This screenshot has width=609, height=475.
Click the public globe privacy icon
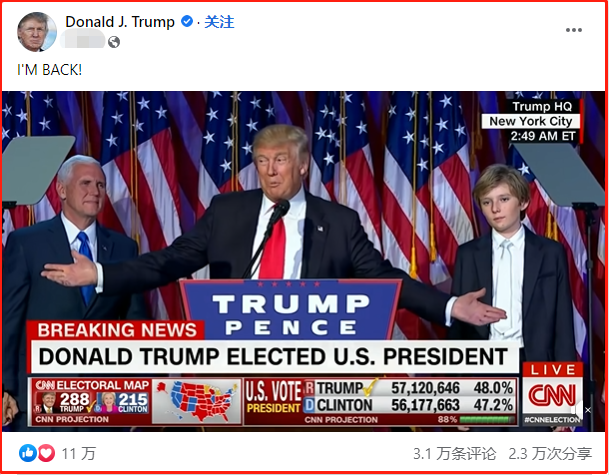[114, 42]
